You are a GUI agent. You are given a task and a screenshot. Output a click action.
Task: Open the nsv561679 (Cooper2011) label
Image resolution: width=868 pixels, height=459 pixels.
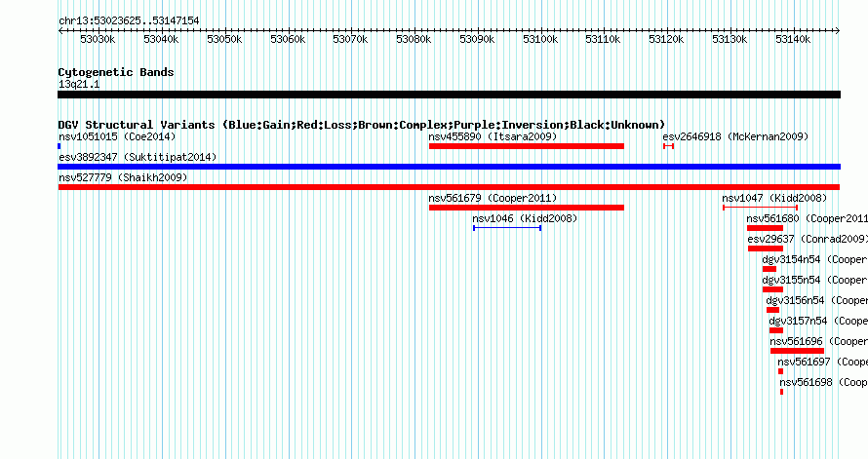[x=493, y=198]
